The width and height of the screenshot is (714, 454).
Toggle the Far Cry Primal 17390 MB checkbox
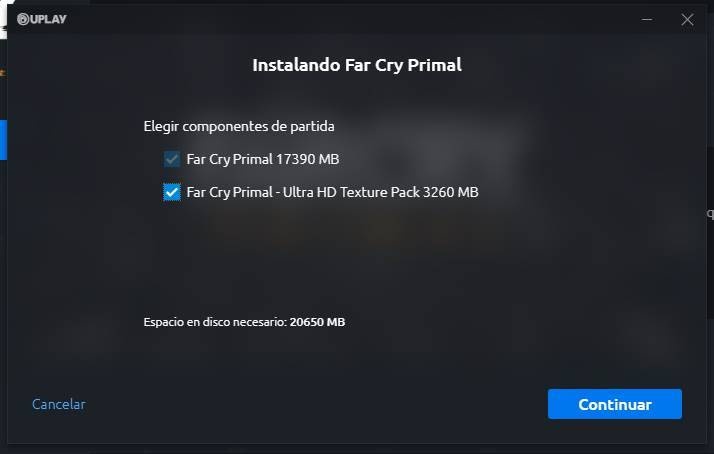172,159
